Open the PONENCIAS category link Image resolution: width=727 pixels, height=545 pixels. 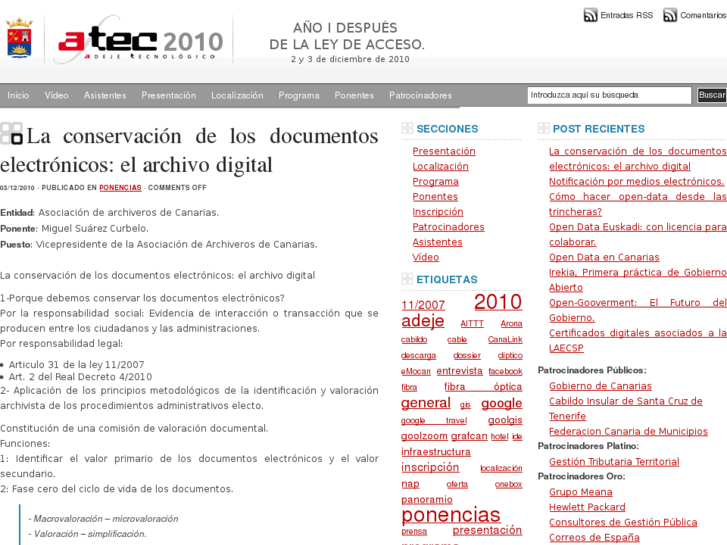[120, 188]
